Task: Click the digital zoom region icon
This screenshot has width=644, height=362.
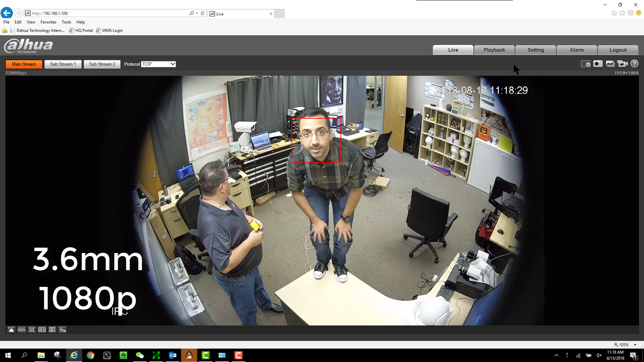Action: click(x=586, y=64)
